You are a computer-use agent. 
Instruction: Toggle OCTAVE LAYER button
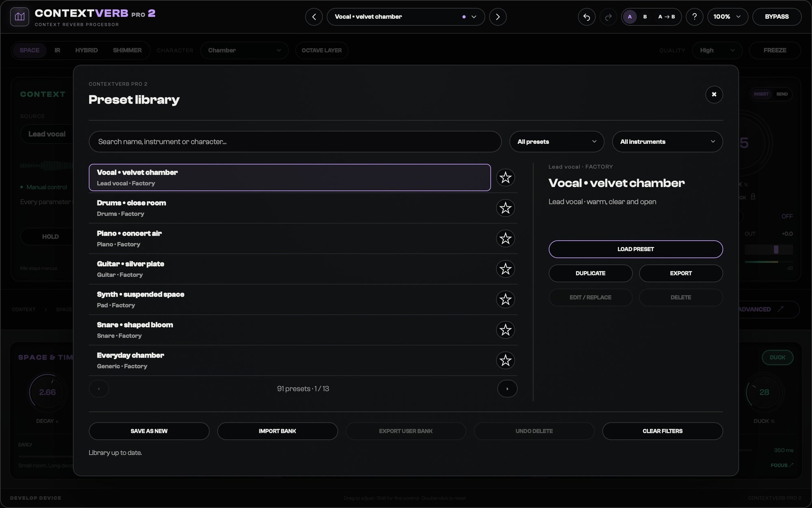pos(322,50)
